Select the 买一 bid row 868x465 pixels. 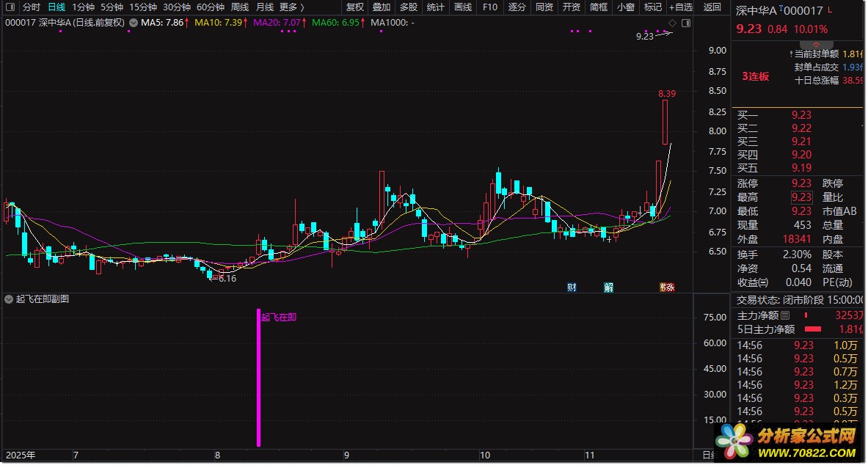click(x=797, y=115)
